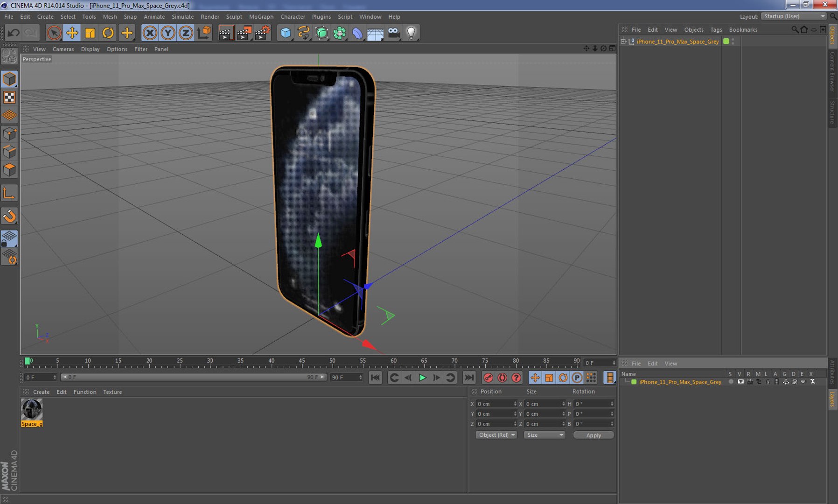Open the Content Browser side tab
Viewport: 838px width, 504px height.
[832, 71]
